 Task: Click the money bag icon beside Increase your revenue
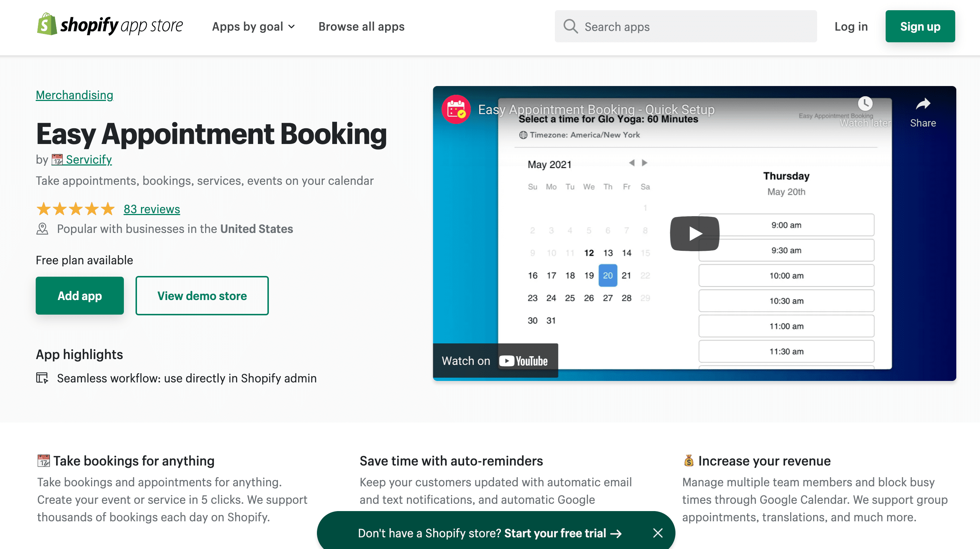689,461
